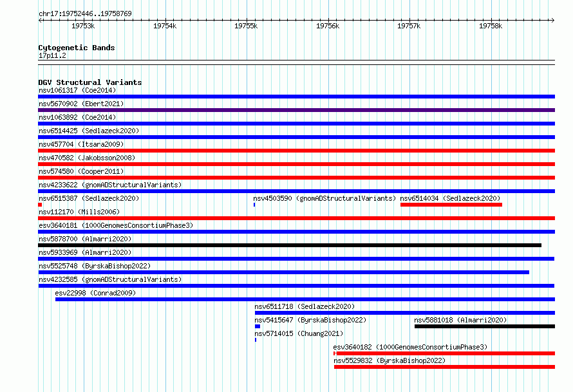The image size is (573, 392).
Task: Click the Cytogenetic Bands track title
Action: (x=77, y=48)
